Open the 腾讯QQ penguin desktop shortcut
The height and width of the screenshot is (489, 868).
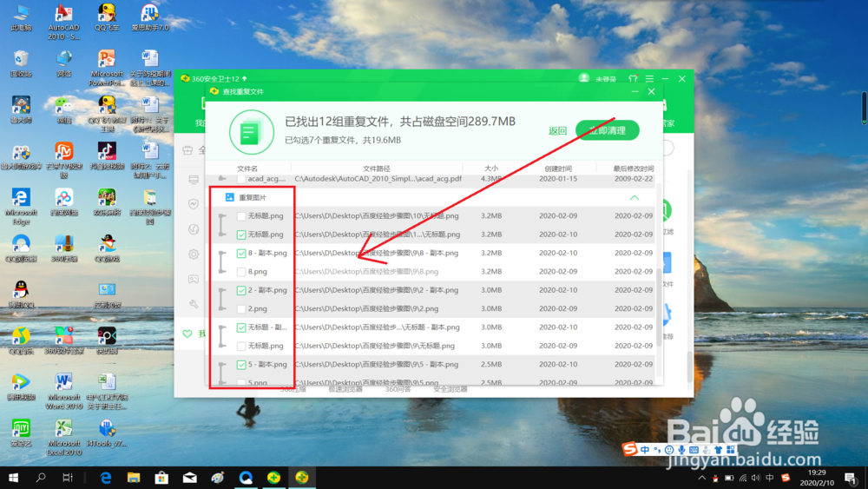(x=21, y=294)
